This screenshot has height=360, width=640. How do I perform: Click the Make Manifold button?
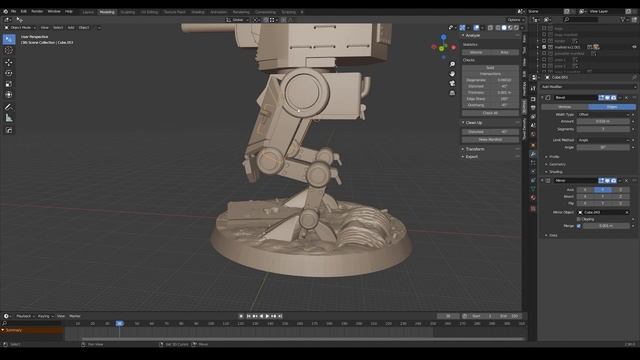(x=490, y=140)
